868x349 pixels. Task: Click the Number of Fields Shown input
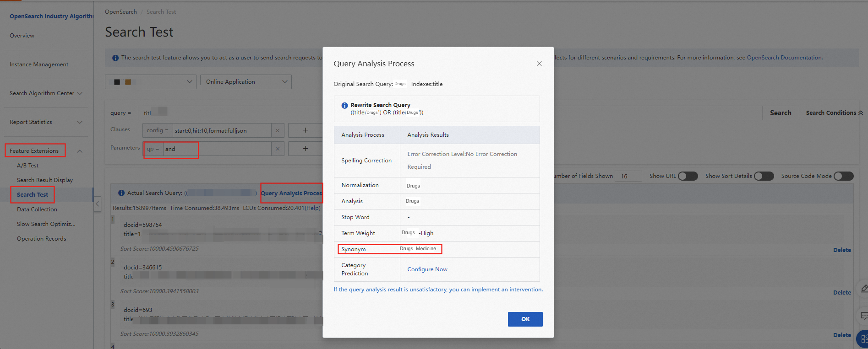(628, 176)
